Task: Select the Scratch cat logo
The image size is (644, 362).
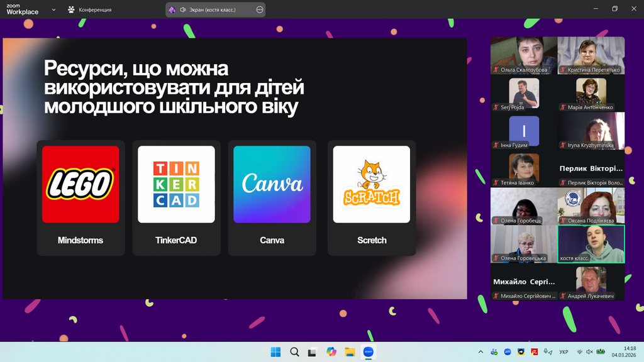Action: coord(371,184)
